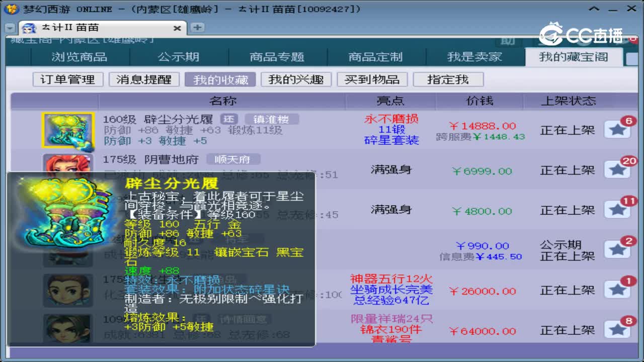Click the 碎星套装 highlight text
Viewport: 644px width, 362px height.
391,140
